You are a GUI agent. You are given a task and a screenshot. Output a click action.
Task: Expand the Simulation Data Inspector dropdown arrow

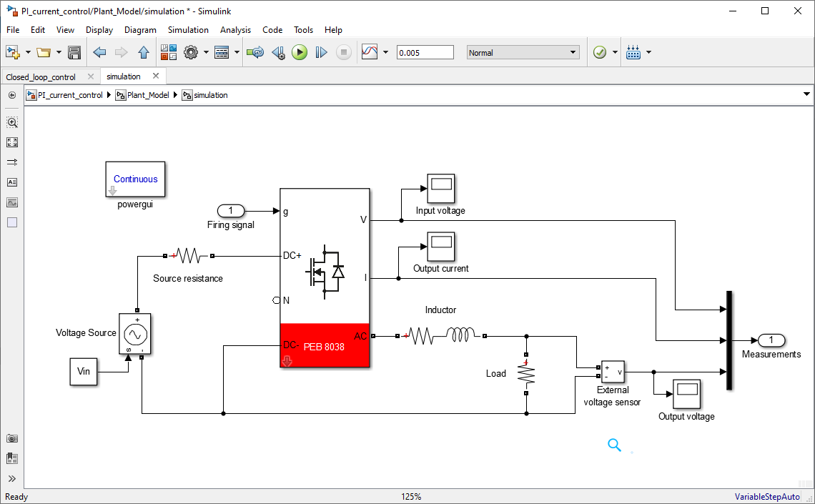[x=386, y=52]
